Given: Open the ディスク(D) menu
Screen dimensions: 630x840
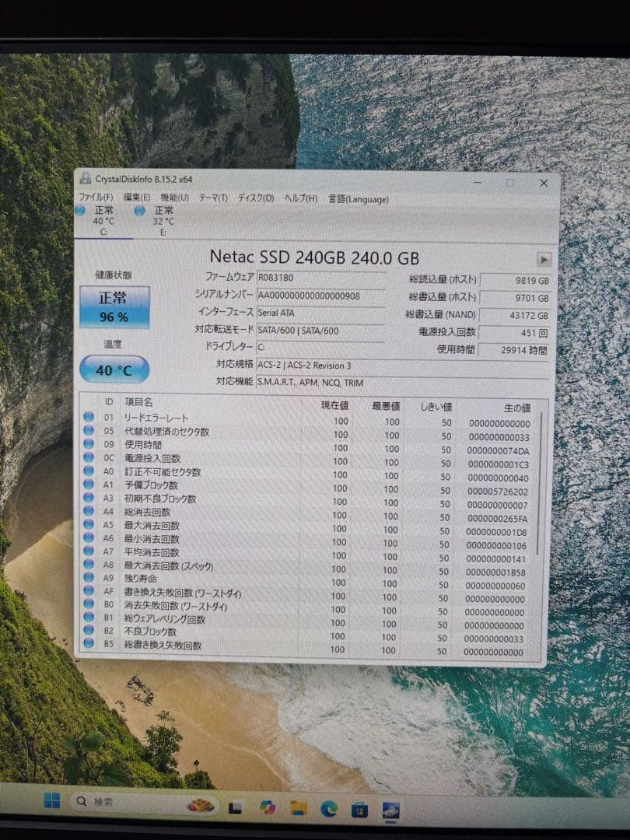Looking at the screenshot, I should tap(255, 199).
